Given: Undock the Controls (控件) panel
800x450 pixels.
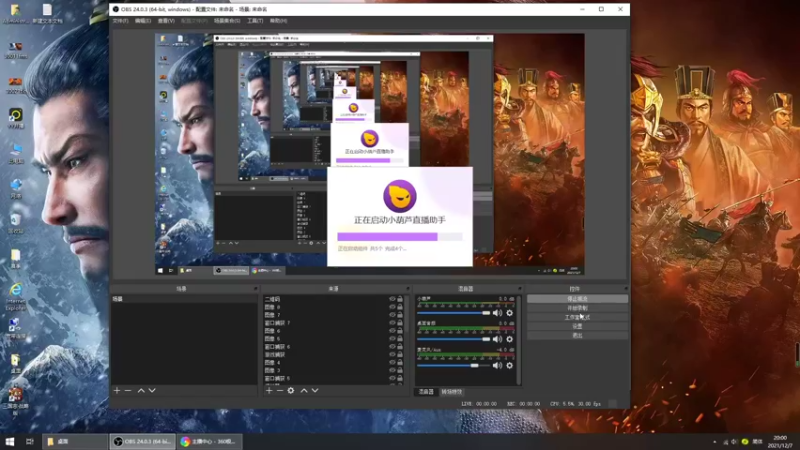Looking at the screenshot, I should point(626,289).
